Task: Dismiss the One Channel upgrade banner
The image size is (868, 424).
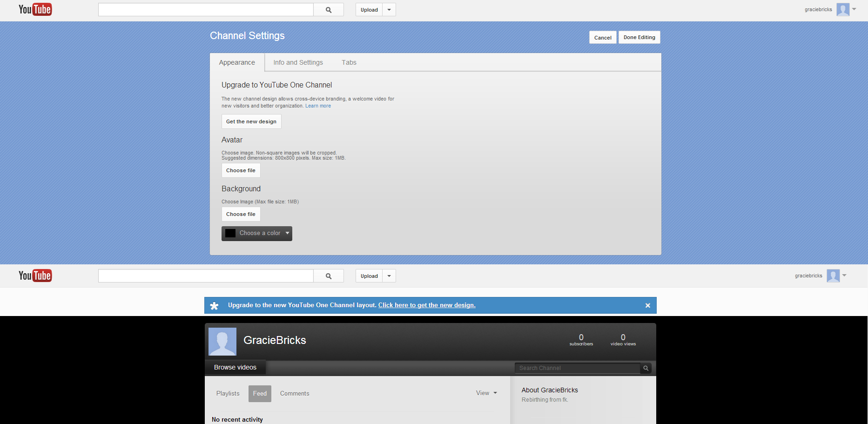Action: pyautogui.click(x=647, y=305)
